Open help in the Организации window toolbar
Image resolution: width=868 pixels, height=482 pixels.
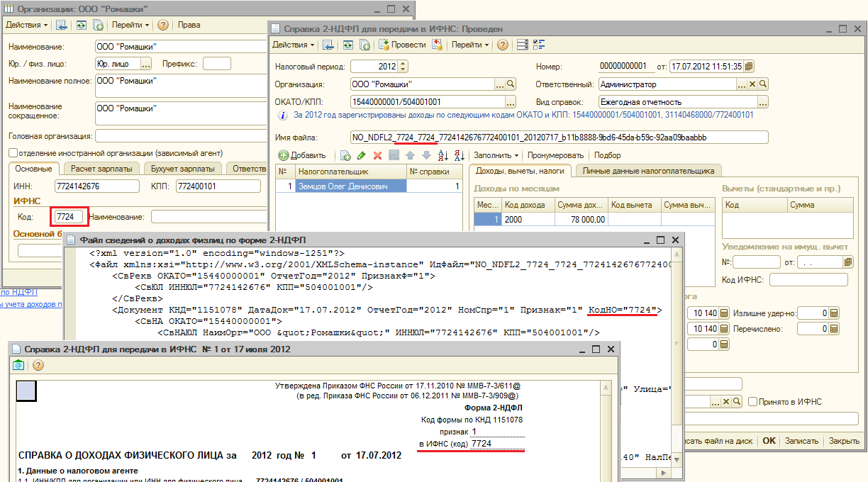tap(163, 25)
